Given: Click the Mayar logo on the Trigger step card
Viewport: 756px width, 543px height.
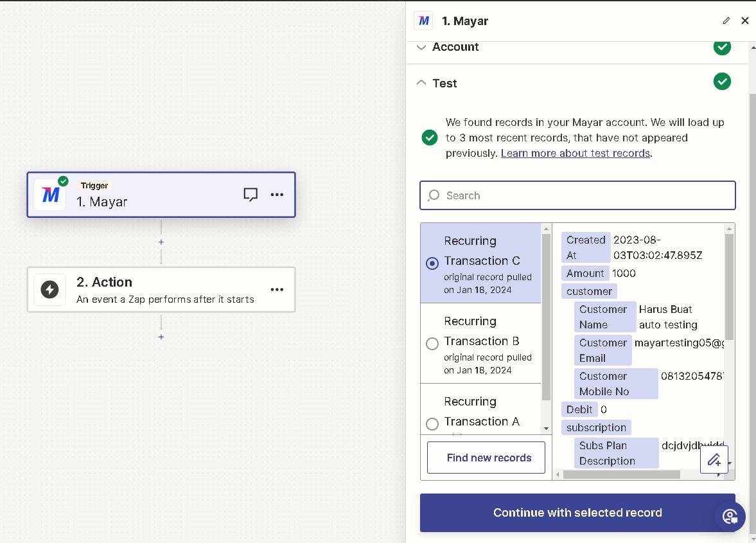Looking at the screenshot, I should coord(51,195).
